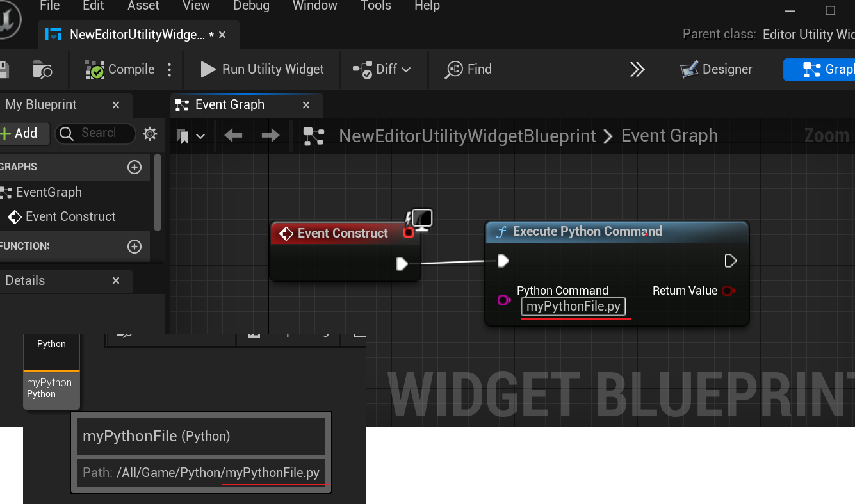Close the Event Graph tab
This screenshot has height=504, width=855.
click(x=306, y=105)
